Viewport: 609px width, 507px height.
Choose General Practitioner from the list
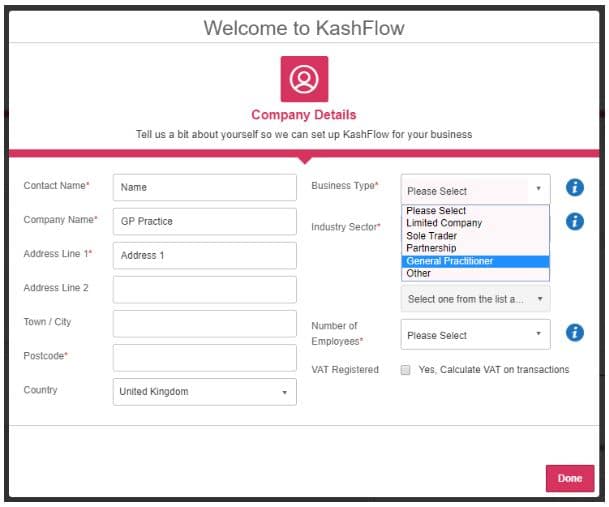coord(450,261)
